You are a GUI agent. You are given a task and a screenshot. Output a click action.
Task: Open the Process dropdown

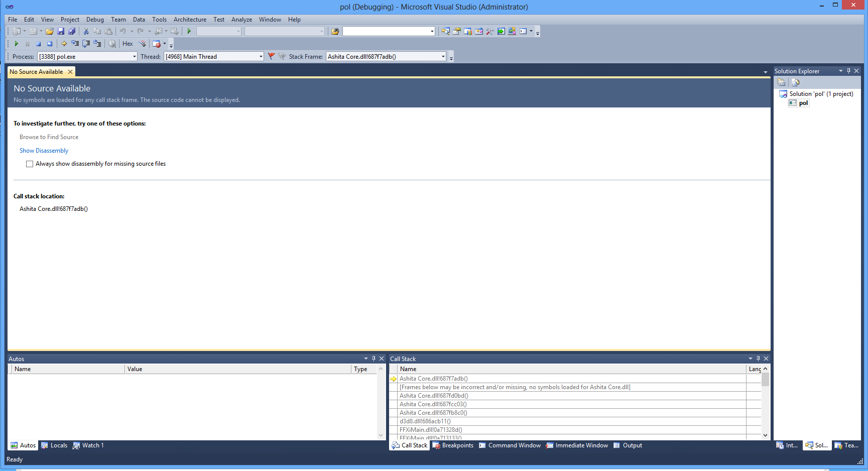click(x=134, y=57)
